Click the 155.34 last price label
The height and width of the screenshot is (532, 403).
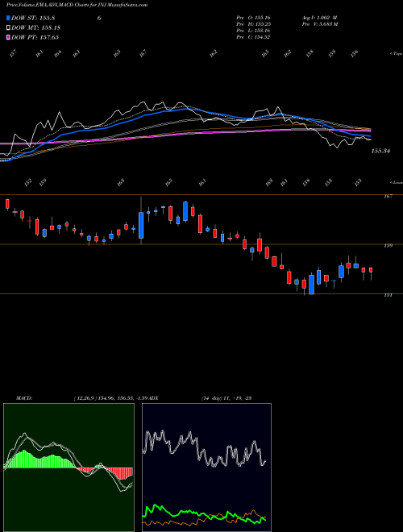point(380,151)
